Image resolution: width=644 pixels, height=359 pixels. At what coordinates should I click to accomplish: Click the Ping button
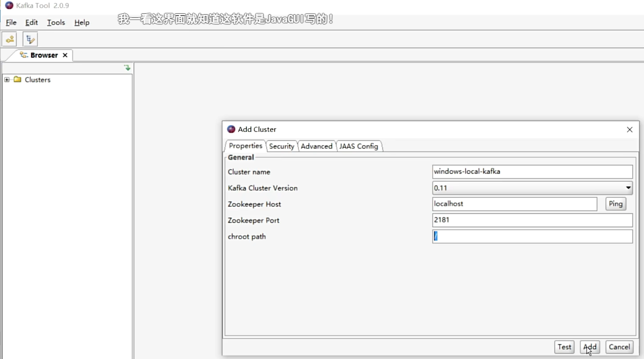[x=615, y=204]
